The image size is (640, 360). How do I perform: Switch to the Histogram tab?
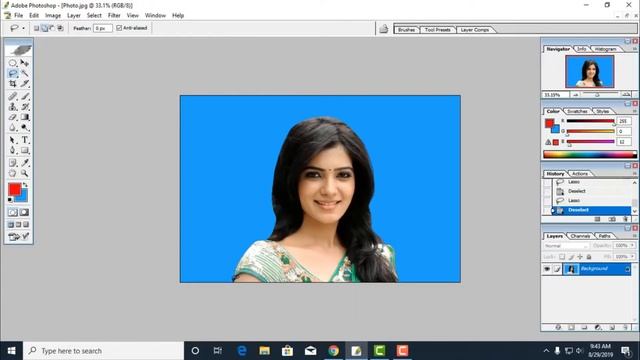(x=605, y=49)
